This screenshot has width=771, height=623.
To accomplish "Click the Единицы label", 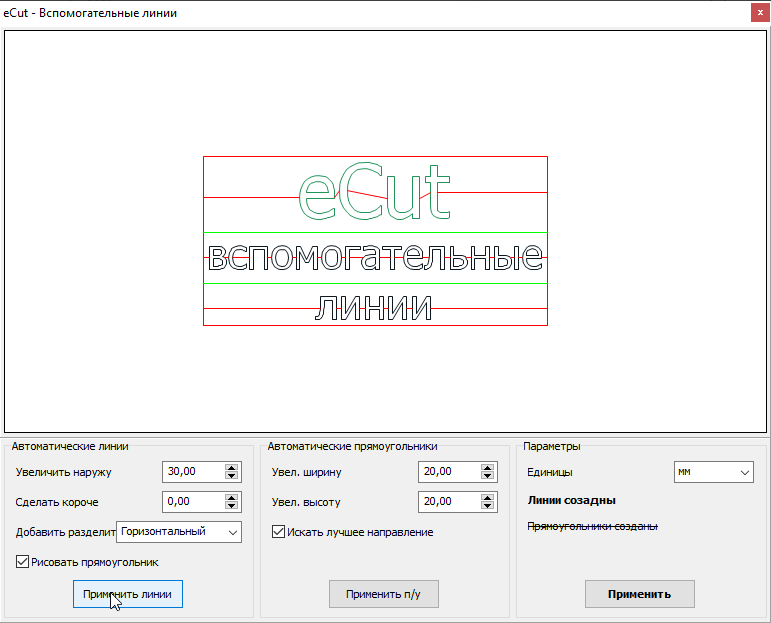I will point(550,472).
